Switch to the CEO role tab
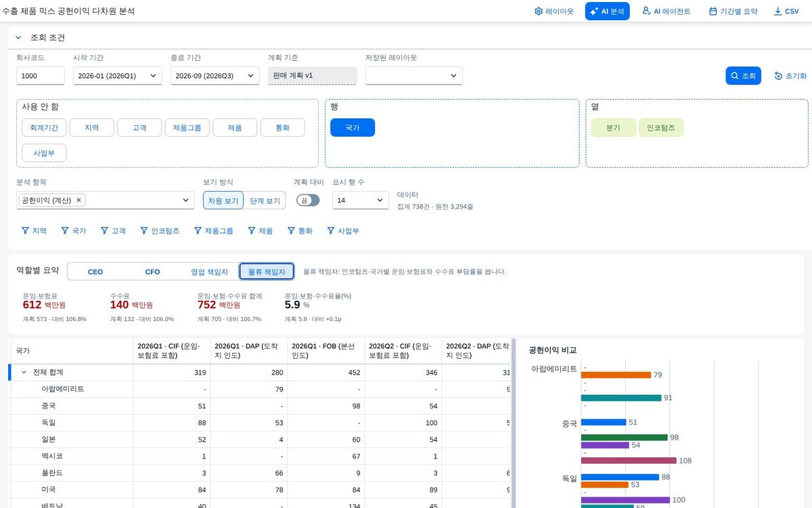Screen dimensions: 812x508 pos(95,272)
